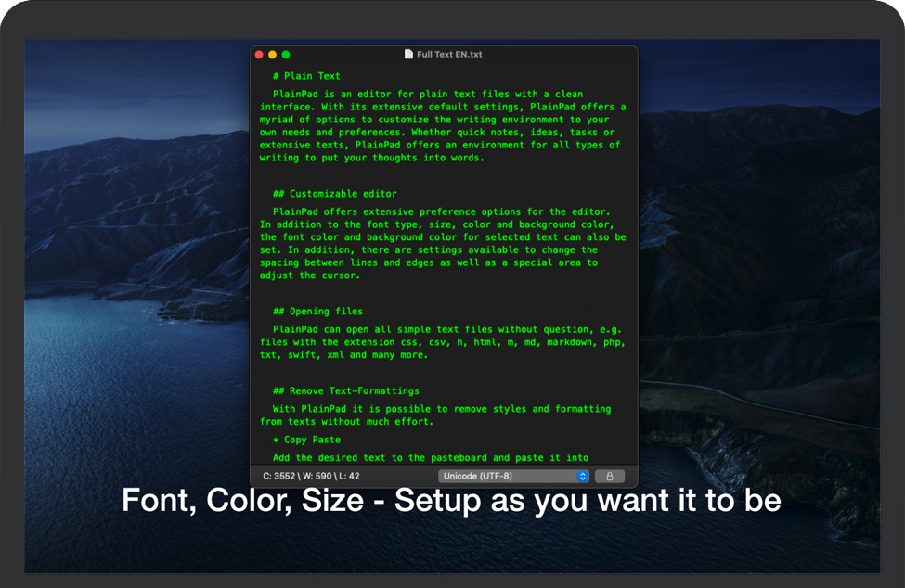Click the 'C: 3552 \ W: 590 \ L: 42' counter
This screenshot has width=905, height=588.
point(311,476)
